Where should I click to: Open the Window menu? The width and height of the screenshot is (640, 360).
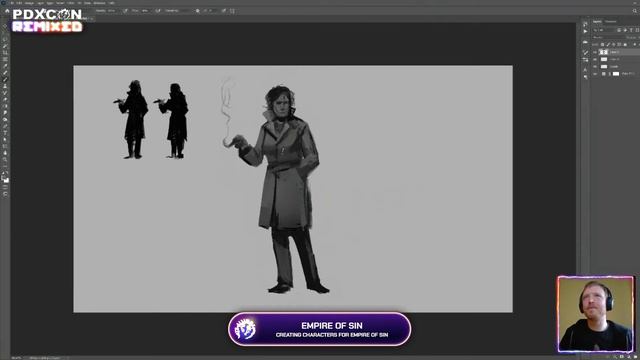pos(99,3)
